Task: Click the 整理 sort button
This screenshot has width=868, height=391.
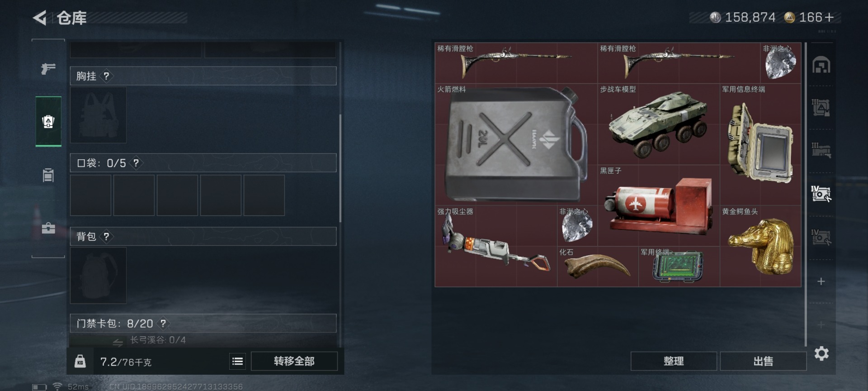Action: 674,361
